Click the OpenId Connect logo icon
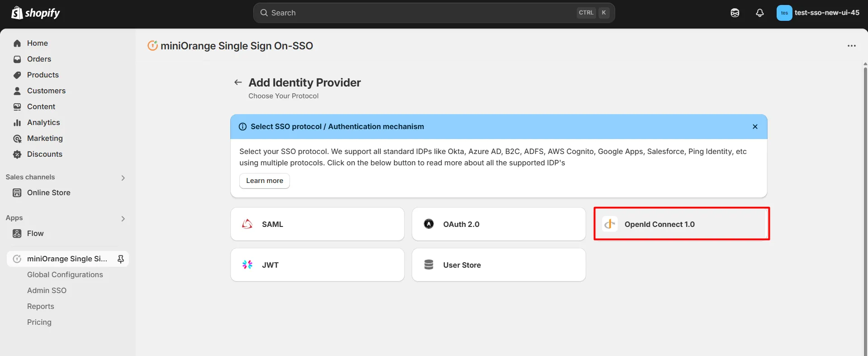Screen dimensions: 868x356 [x=610, y=224]
